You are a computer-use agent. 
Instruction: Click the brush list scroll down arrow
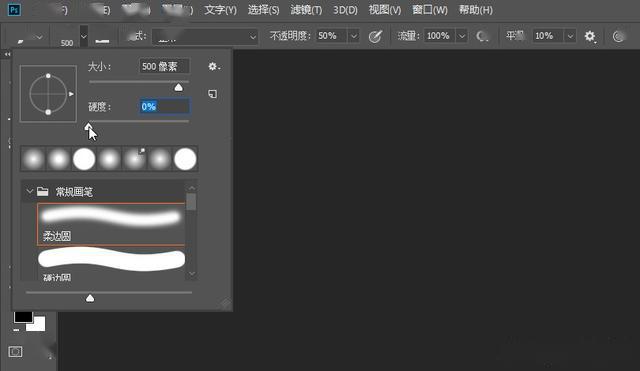[192, 273]
